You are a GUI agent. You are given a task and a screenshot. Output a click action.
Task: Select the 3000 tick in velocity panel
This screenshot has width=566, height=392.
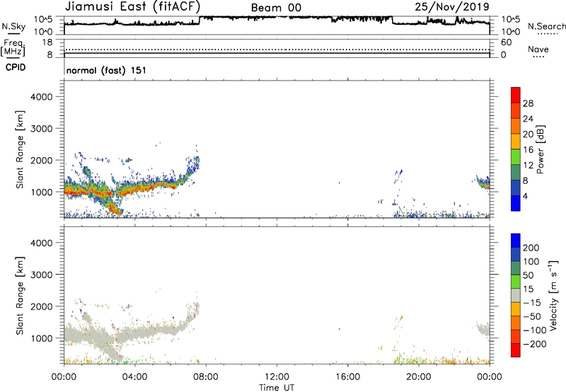[x=41, y=275]
